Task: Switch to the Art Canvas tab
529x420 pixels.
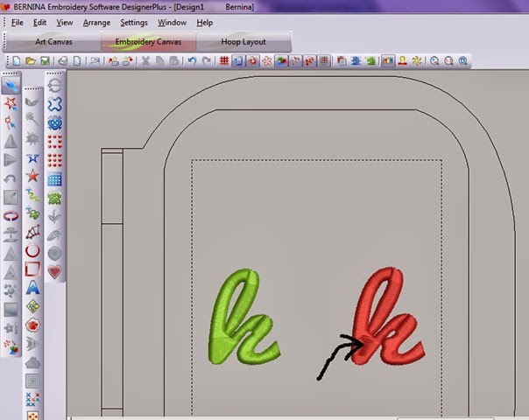Action: [x=53, y=42]
